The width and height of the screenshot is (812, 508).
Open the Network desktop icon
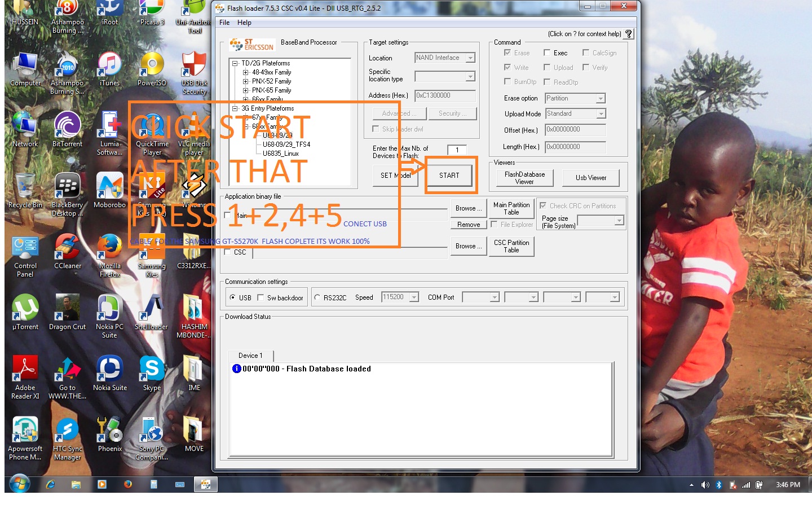click(x=25, y=130)
